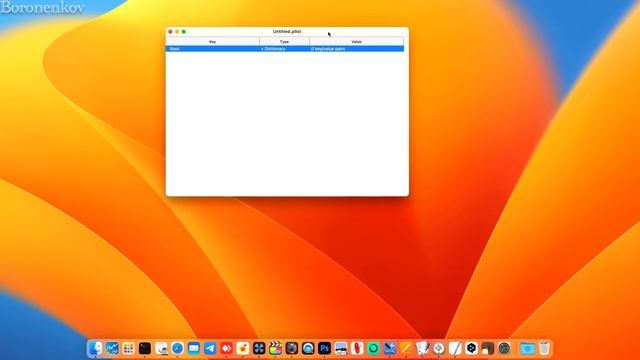Image resolution: width=640 pixels, height=360 pixels.
Task: Click the Key column header
Action: pyautogui.click(x=212, y=42)
